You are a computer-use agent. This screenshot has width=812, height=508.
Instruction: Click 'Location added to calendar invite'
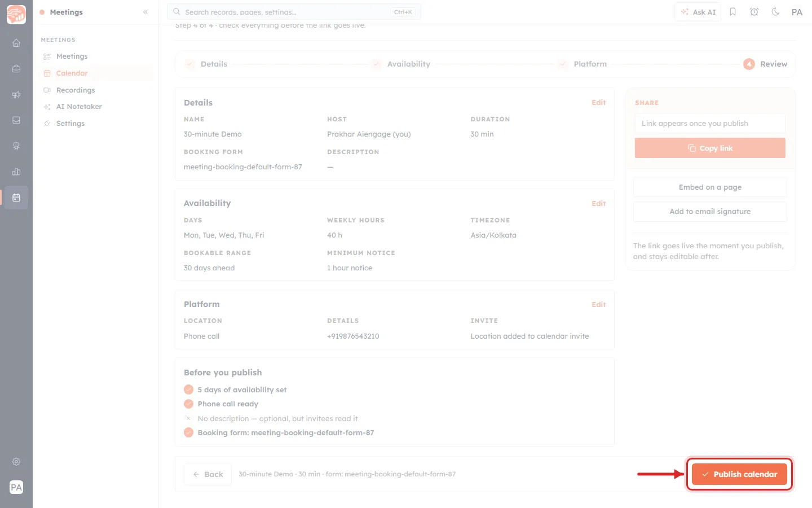529,336
